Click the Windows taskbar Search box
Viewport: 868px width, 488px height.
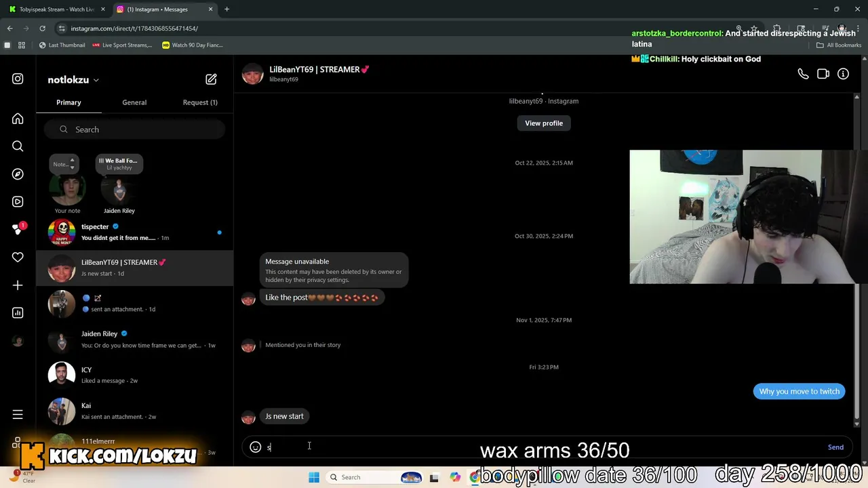373,477
